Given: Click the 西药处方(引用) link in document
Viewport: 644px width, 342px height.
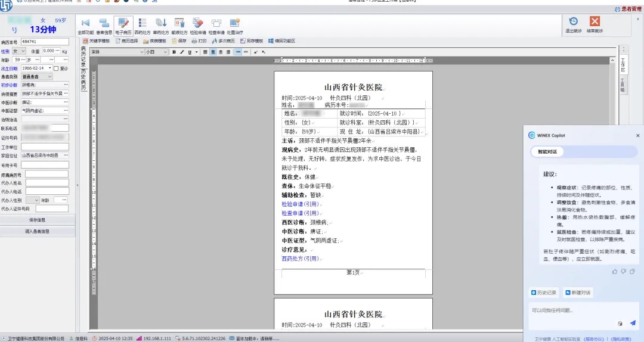Looking at the screenshot, I should pos(300,259).
